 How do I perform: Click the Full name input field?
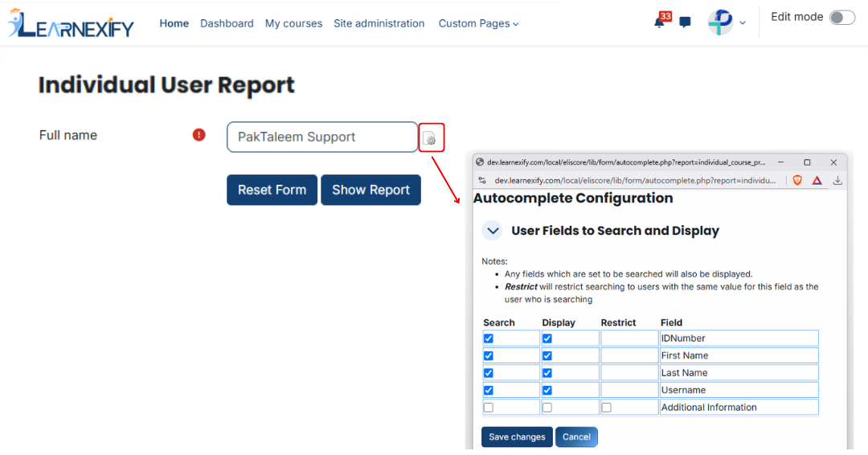pyautogui.click(x=322, y=137)
